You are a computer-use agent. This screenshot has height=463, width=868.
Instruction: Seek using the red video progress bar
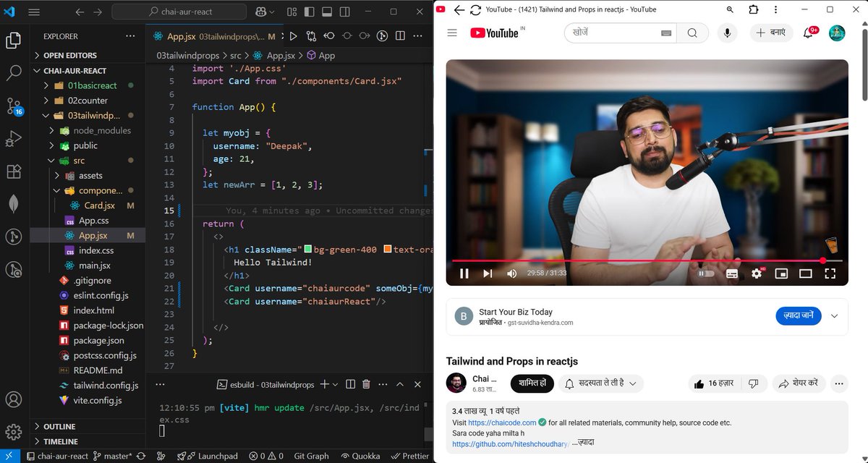point(647,260)
